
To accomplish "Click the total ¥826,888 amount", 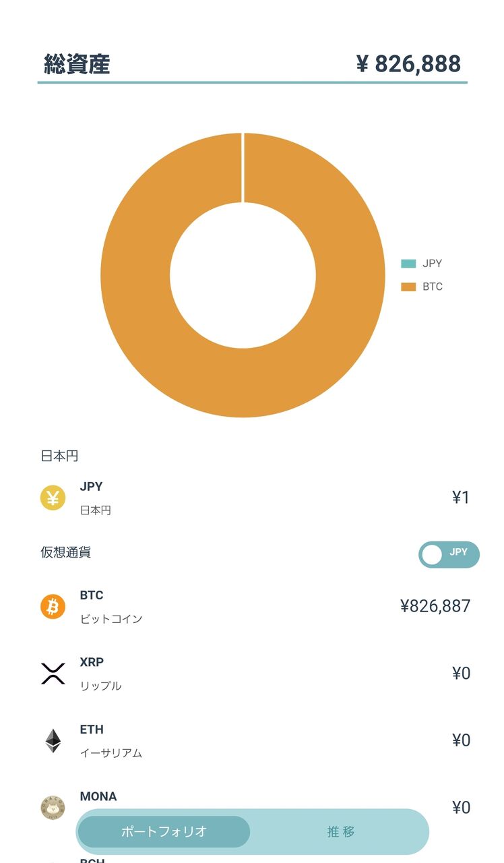I will click(x=408, y=65).
